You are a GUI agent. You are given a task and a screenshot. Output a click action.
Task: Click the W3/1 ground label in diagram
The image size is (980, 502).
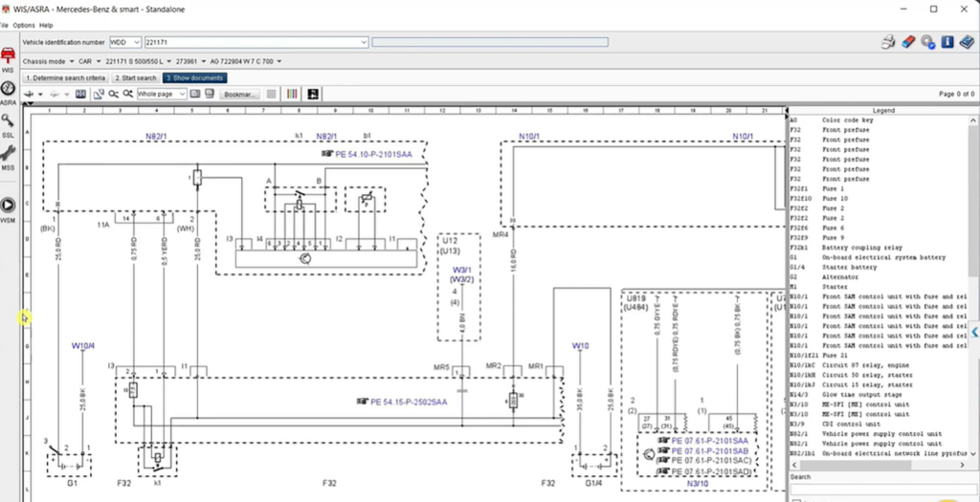tap(462, 271)
